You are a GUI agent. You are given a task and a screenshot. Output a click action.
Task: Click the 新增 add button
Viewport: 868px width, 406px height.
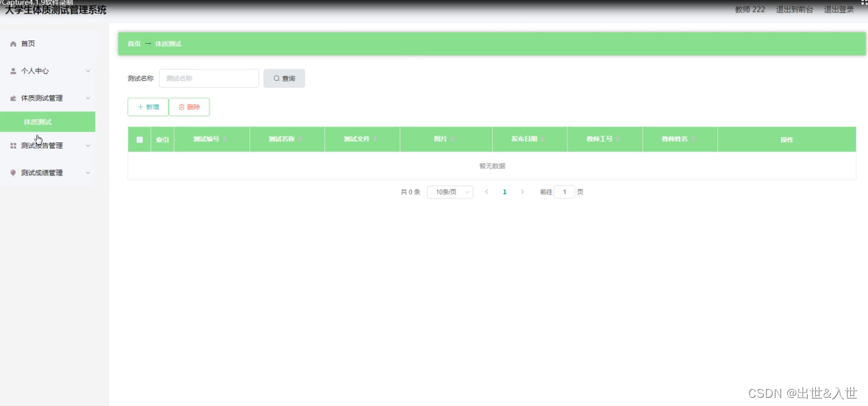click(148, 107)
